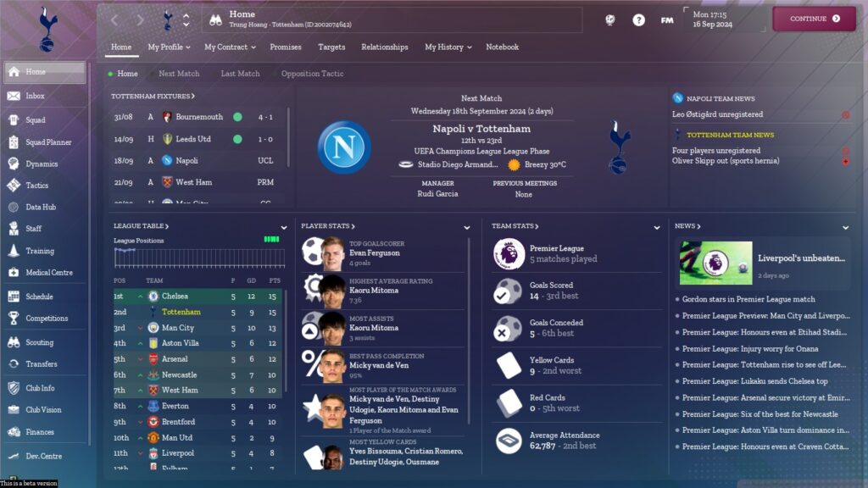Viewport: 868px width, 488px height.
Task: Open 'Gordon stars in Premier League match' news
Action: coord(748,299)
